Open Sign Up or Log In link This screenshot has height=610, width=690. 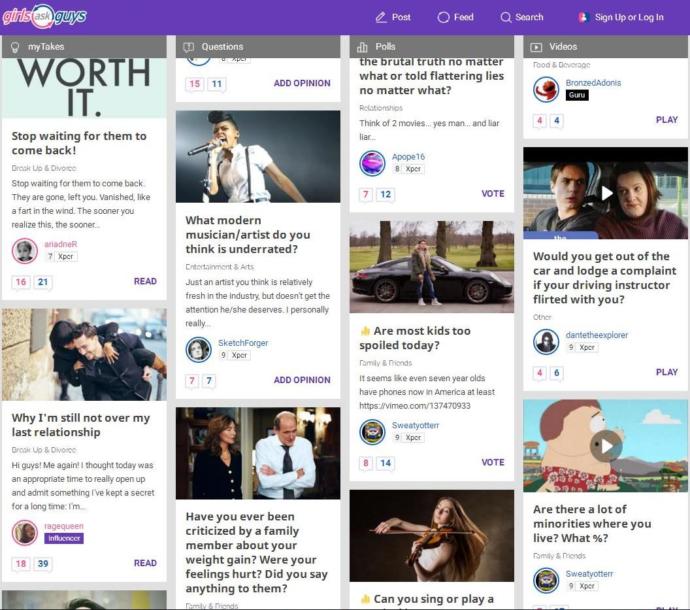(x=629, y=18)
